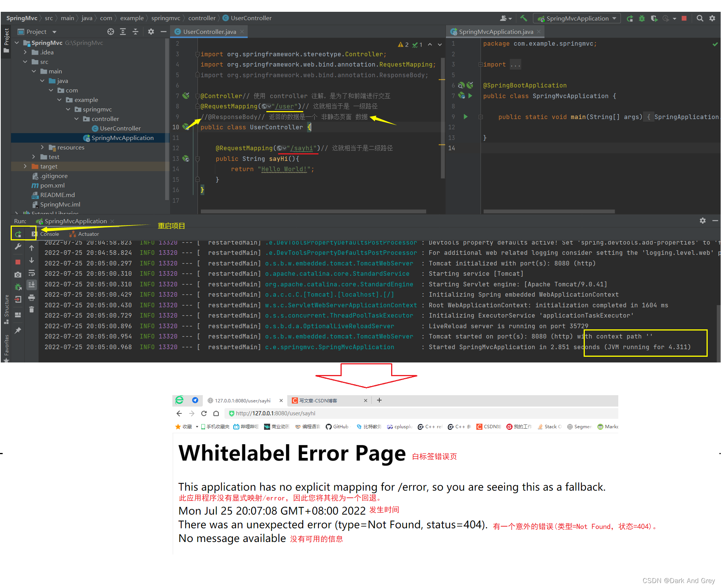Open the Structure side tool window
721x588 pixels.
pyautogui.click(x=6, y=309)
